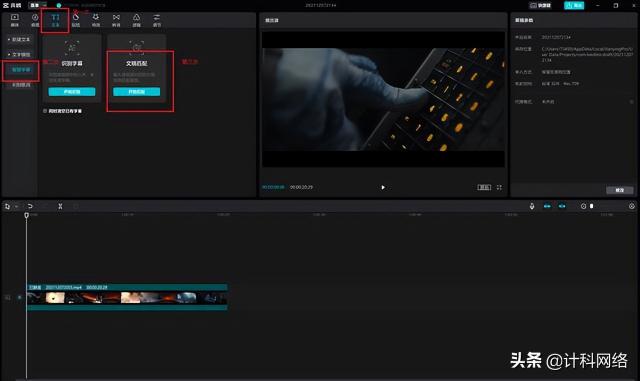Start matching under the script match card
640x381 pixels.
pos(137,92)
